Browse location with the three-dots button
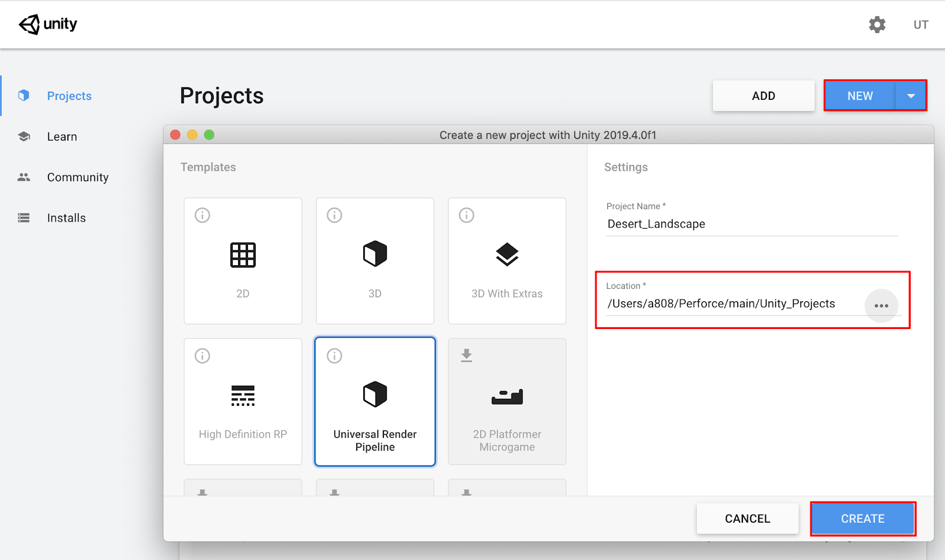 pyautogui.click(x=881, y=305)
